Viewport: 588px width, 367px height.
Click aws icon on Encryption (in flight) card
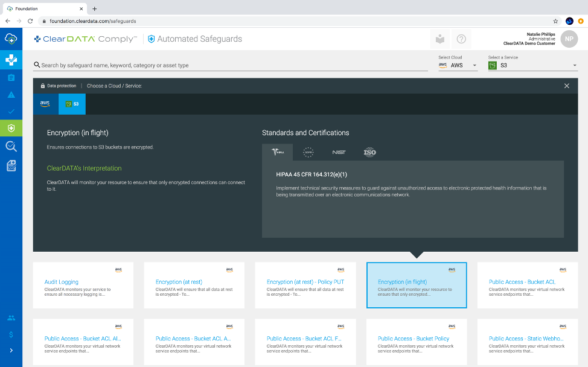click(x=452, y=270)
